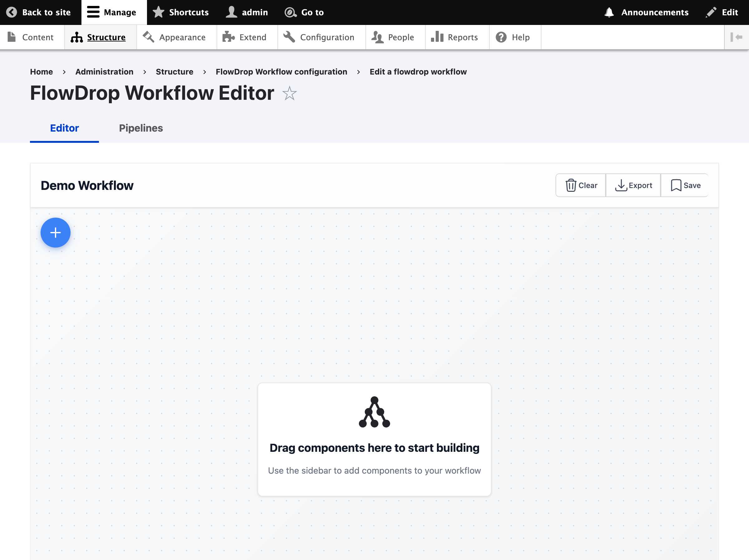The image size is (749, 560).
Task: Follow the FlowDrop Workflow configuration breadcrumb link
Action: click(281, 71)
